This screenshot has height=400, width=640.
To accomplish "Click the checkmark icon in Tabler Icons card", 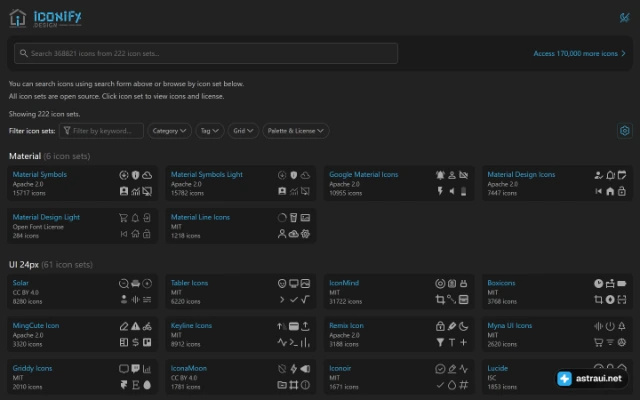I will pyautogui.click(x=293, y=300).
